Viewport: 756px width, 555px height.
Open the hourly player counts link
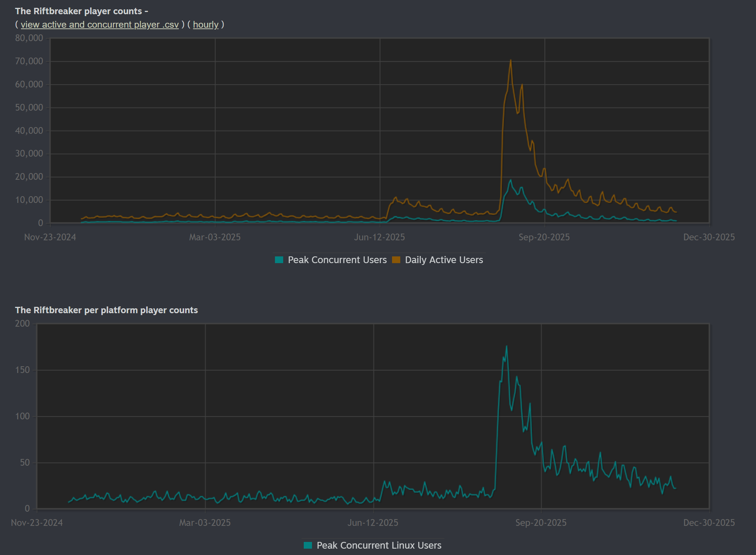[x=205, y=25]
